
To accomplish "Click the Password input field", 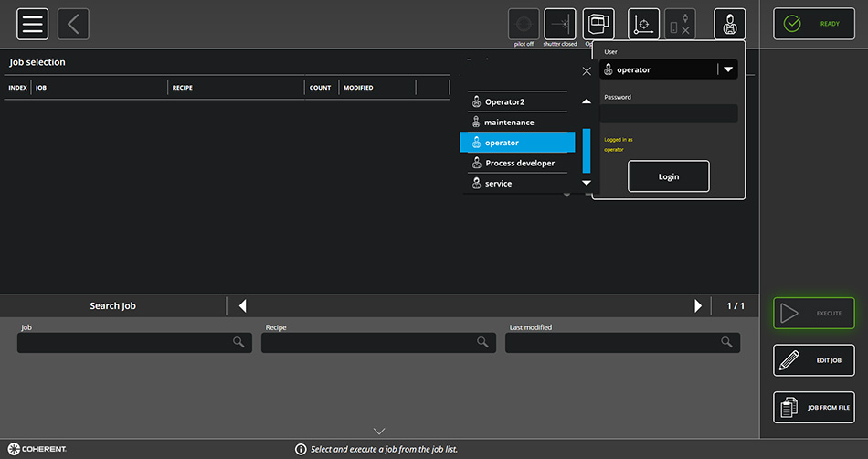I will coord(669,113).
